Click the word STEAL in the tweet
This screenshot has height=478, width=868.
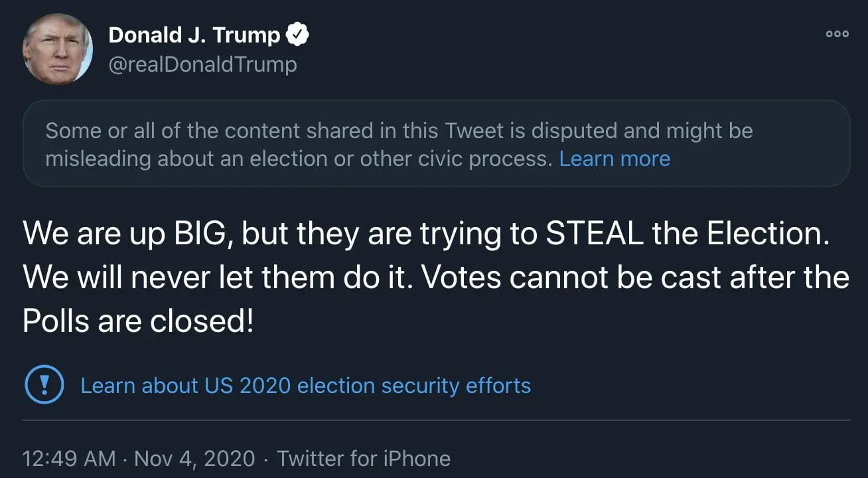[x=594, y=233]
